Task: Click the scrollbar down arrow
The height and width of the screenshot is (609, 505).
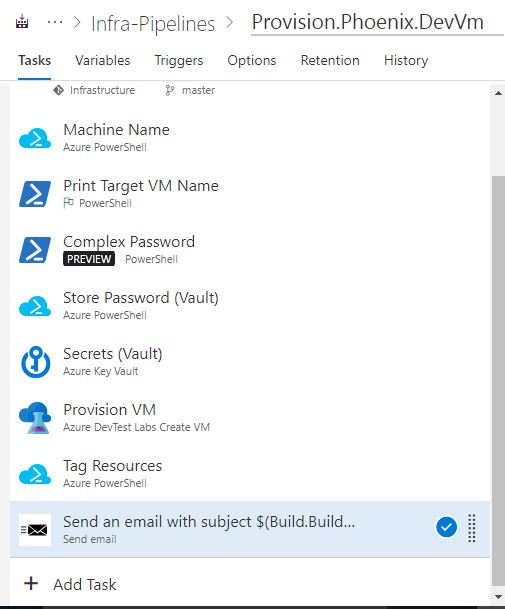Action: tap(498, 597)
